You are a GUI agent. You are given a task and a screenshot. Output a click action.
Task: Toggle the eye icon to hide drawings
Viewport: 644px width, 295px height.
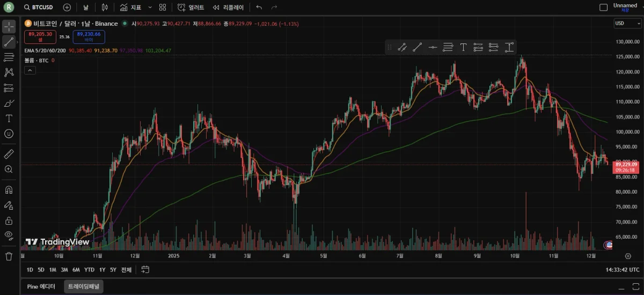pos(9,235)
